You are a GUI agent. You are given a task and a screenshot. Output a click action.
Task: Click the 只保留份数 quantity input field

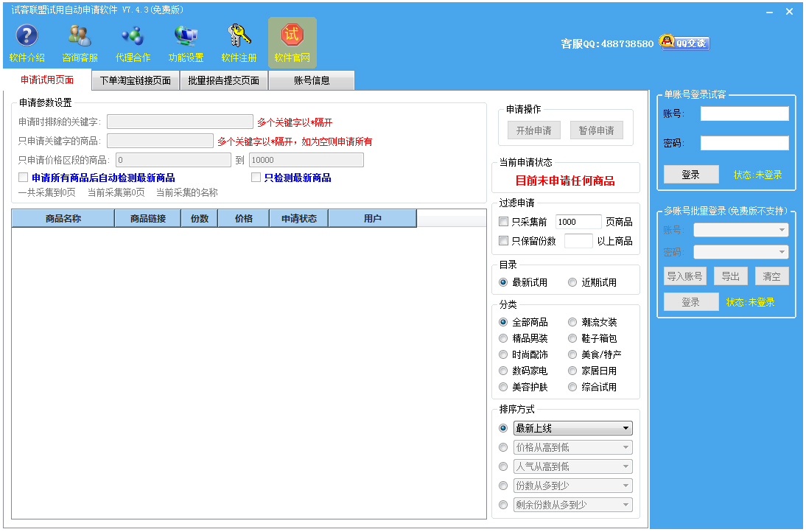click(578, 240)
